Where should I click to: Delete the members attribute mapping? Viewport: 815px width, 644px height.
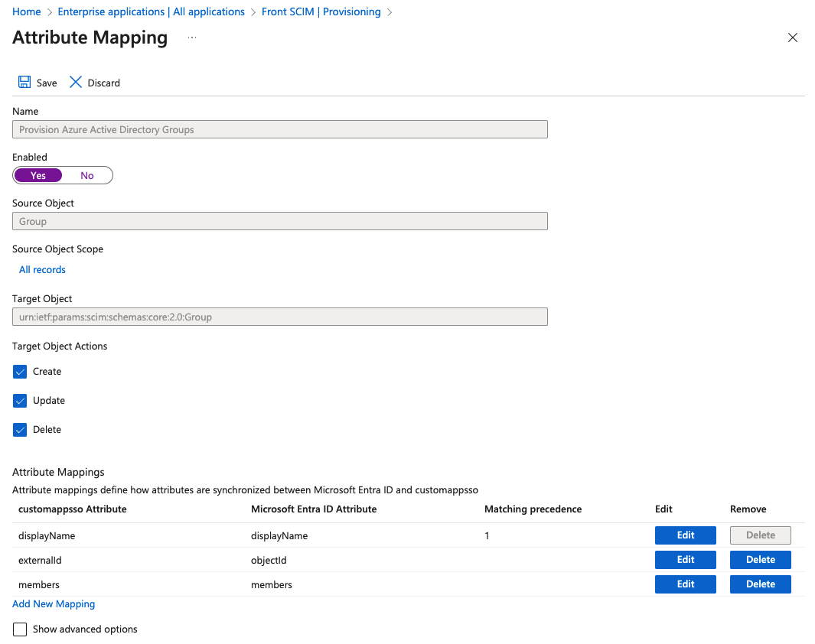[761, 584]
